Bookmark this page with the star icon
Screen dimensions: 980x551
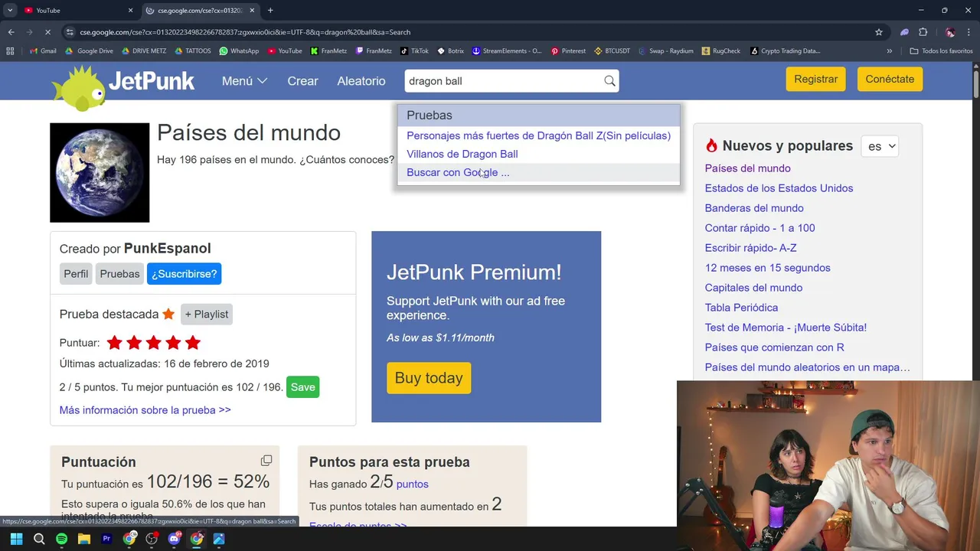pos(879,32)
